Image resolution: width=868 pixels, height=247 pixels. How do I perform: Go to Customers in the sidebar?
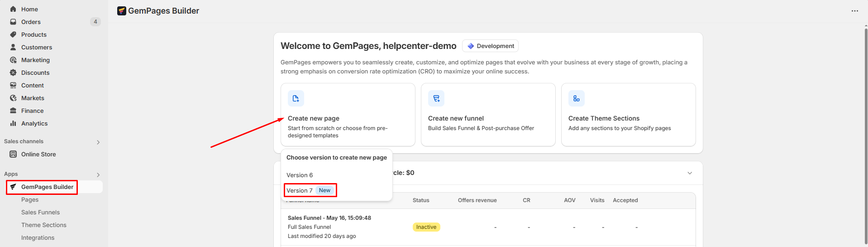point(37,47)
